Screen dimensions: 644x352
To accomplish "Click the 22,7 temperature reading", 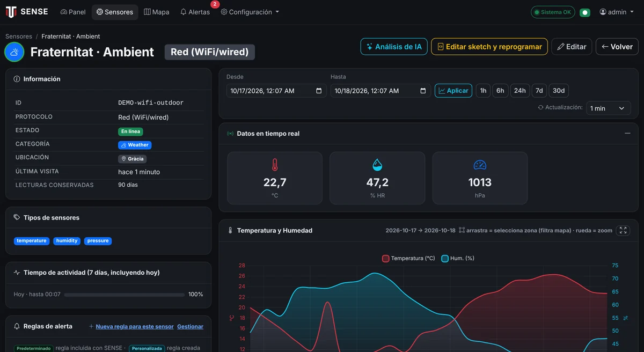I will coord(275,182).
